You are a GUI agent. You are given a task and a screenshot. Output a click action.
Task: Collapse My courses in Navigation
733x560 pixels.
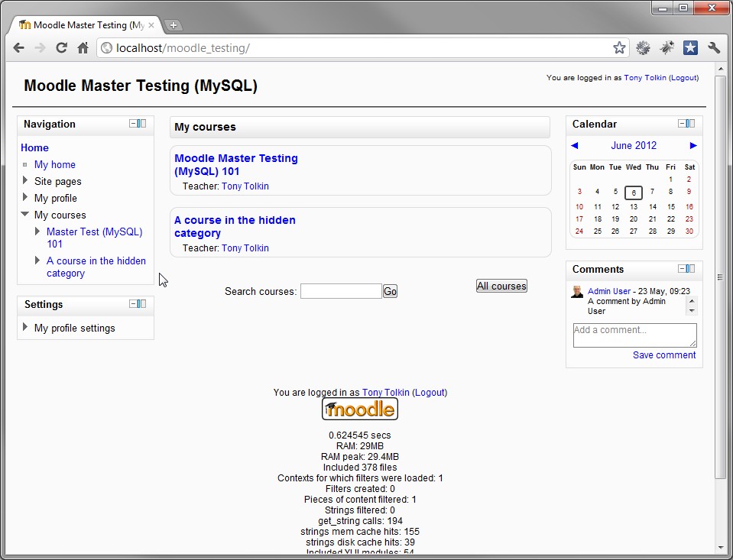coord(25,214)
